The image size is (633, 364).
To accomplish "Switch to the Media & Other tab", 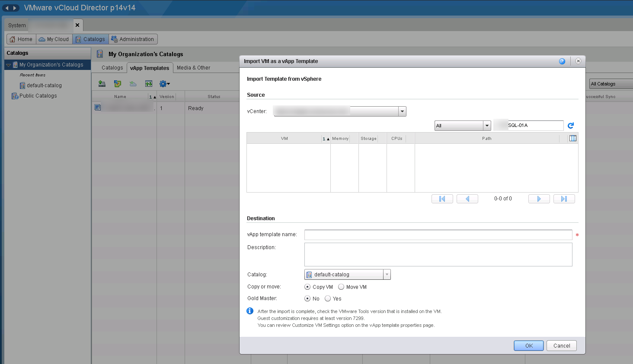I will coord(193,68).
